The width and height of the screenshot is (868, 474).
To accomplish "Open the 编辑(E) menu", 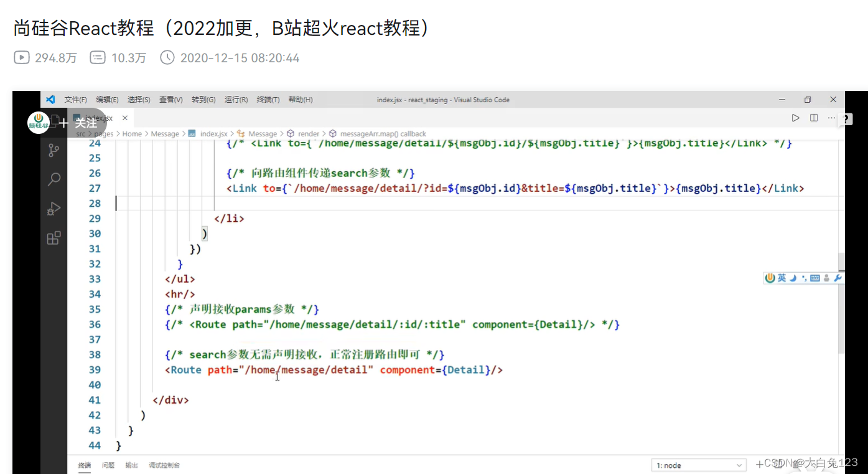I will click(x=107, y=100).
